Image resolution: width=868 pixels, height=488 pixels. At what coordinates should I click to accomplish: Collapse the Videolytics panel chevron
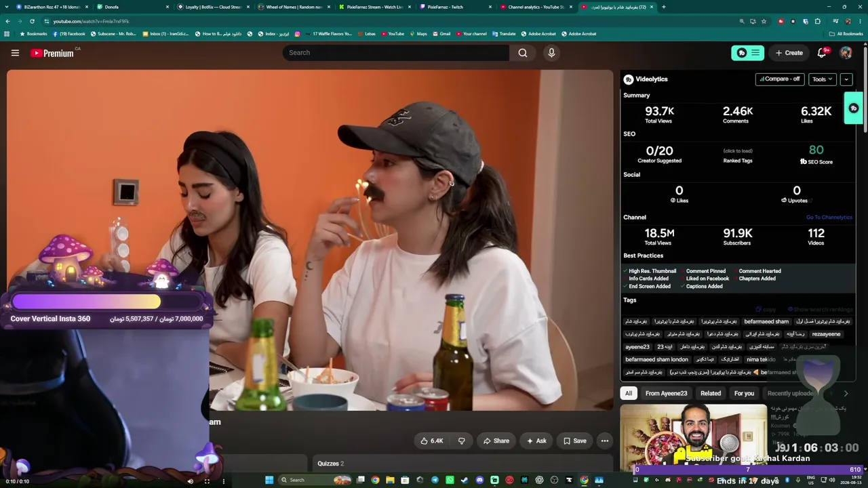846,79
